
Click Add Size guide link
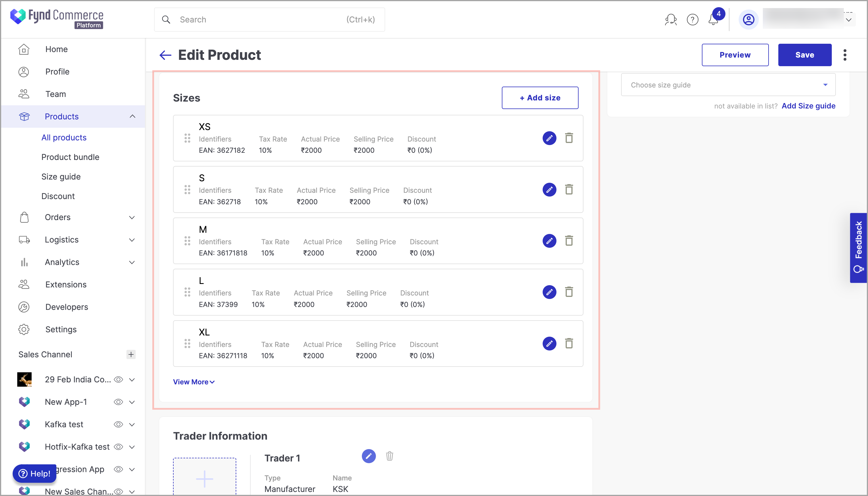[x=809, y=106]
